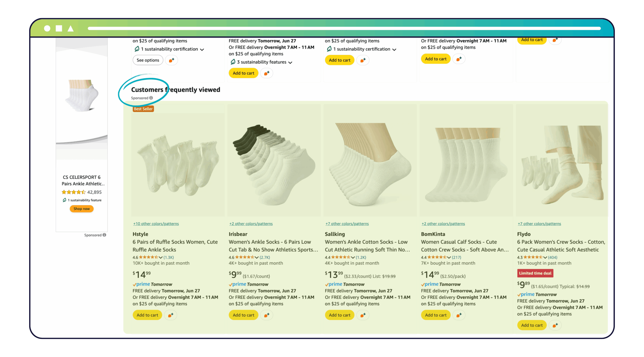Click the Irisbear $9.99 price
Viewport: 644px width, 357px height.
(235, 274)
